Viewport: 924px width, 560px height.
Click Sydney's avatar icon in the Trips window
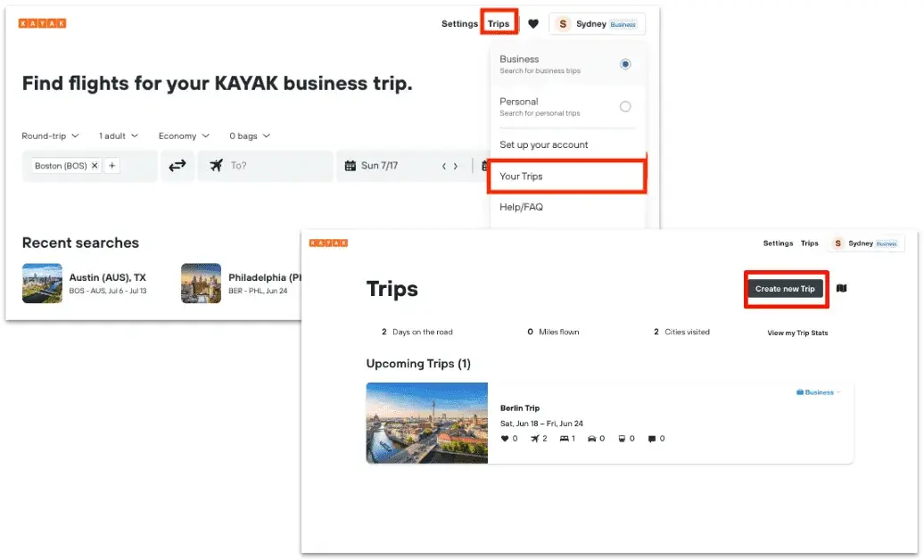point(837,243)
